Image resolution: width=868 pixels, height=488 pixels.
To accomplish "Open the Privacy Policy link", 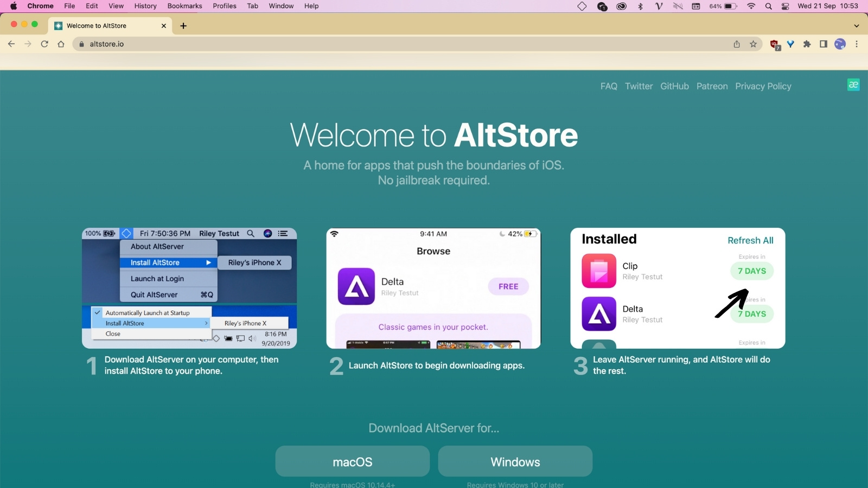I will point(763,86).
